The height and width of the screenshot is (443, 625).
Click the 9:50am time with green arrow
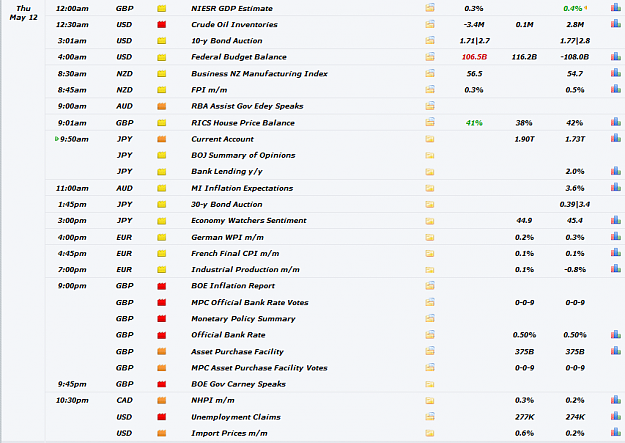coord(72,139)
